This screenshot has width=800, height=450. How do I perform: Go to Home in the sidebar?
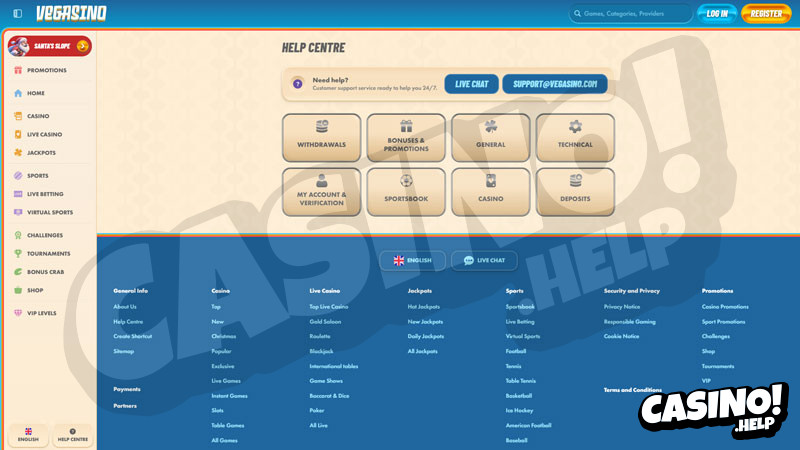[x=30, y=93]
